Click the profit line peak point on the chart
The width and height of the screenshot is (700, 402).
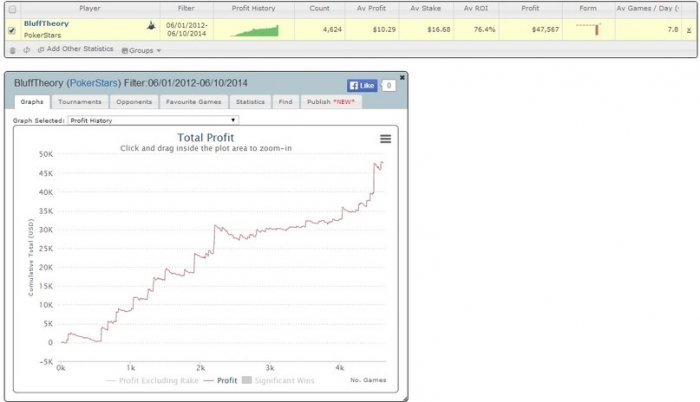click(383, 163)
